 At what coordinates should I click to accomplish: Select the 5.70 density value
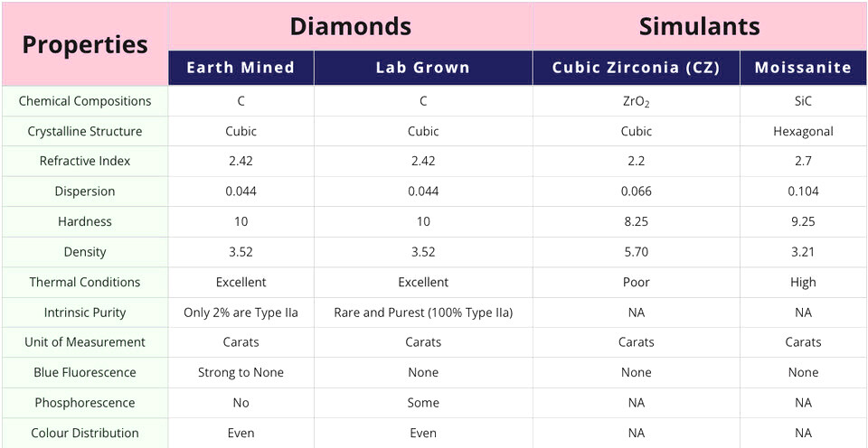coord(636,252)
